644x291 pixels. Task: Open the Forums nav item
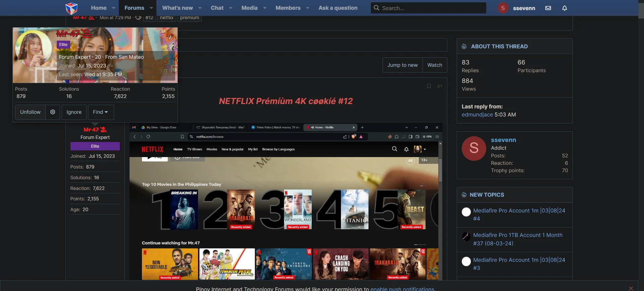134,8
